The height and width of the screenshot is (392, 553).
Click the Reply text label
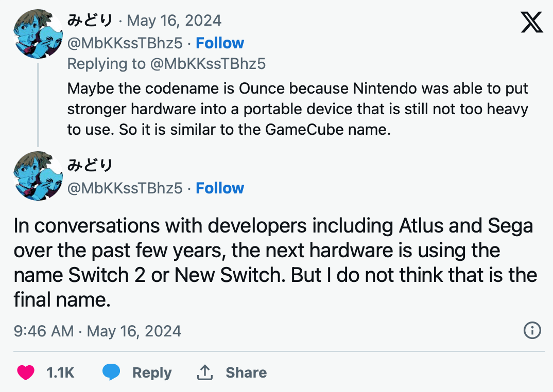tap(152, 372)
